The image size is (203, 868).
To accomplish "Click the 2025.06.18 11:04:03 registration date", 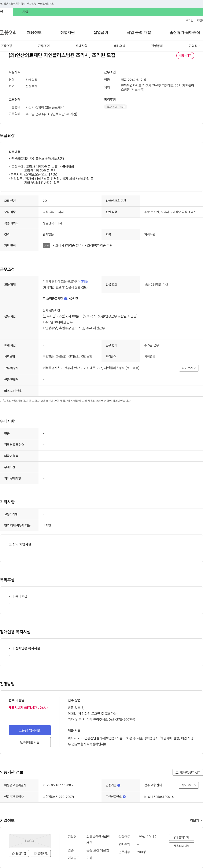I will (x=58, y=785).
